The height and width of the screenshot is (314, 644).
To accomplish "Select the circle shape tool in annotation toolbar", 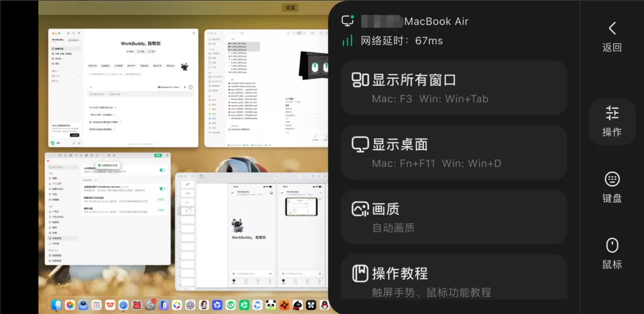I will (x=66, y=155).
